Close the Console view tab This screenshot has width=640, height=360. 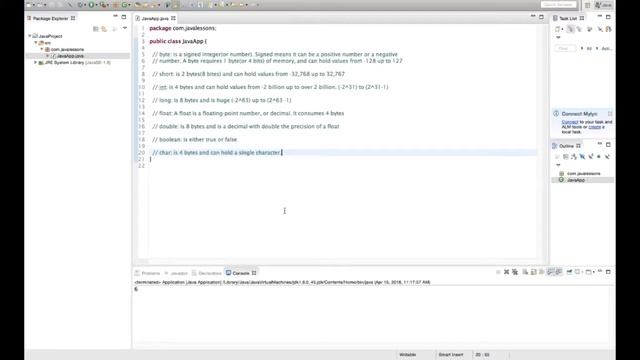tap(254, 273)
